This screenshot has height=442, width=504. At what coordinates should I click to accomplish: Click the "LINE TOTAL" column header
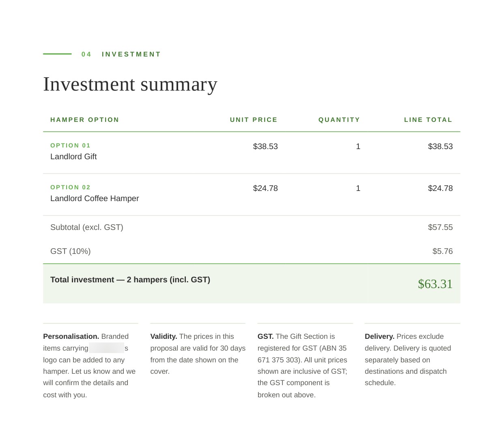click(428, 120)
